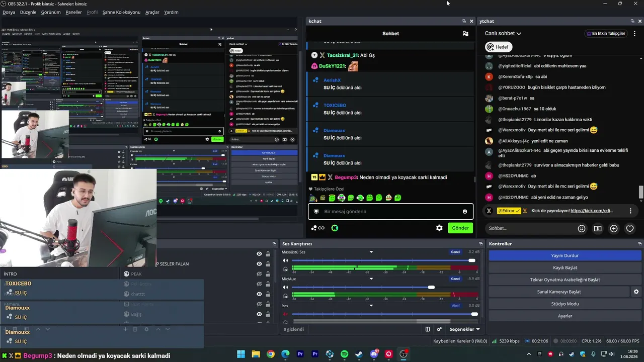
Task: Open the emoji picker in Kick message box
Action: tap(465, 212)
